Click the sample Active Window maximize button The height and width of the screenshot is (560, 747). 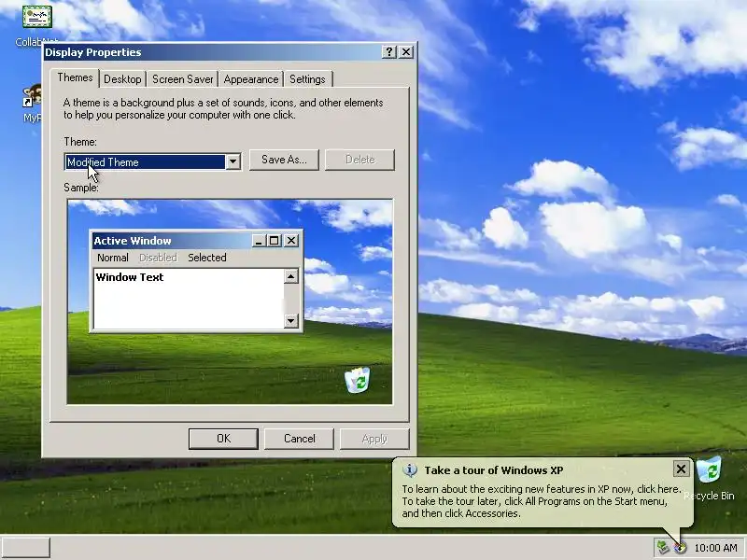pos(274,241)
